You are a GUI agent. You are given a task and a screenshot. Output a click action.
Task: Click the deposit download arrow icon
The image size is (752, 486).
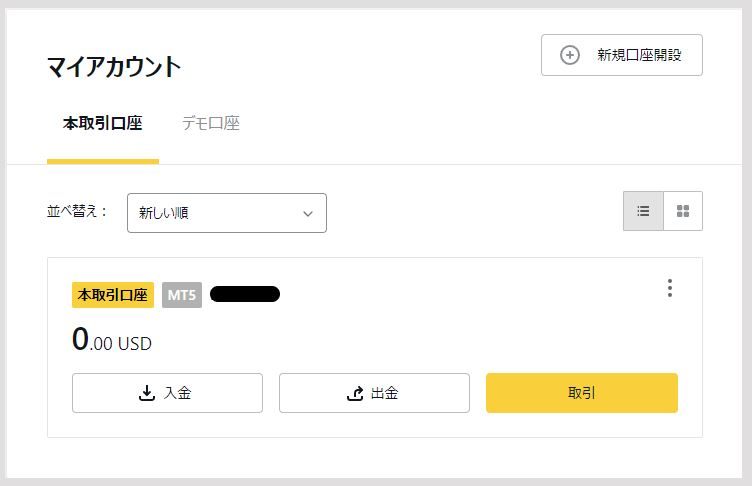tap(147, 393)
